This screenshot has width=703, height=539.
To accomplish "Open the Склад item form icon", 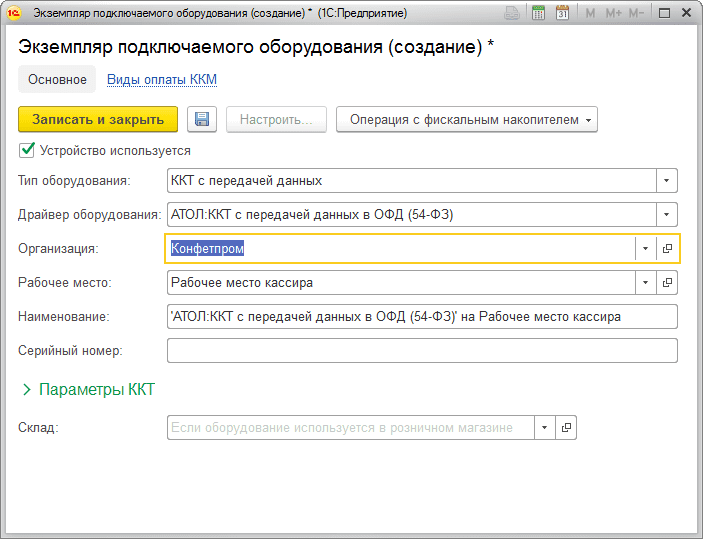I will click(x=566, y=427).
